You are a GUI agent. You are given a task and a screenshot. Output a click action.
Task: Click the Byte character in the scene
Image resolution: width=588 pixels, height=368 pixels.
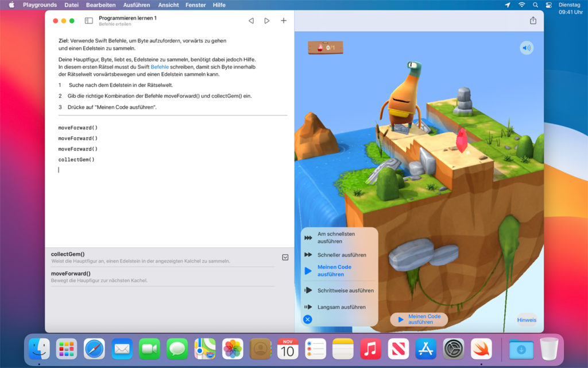coord(403,97)
